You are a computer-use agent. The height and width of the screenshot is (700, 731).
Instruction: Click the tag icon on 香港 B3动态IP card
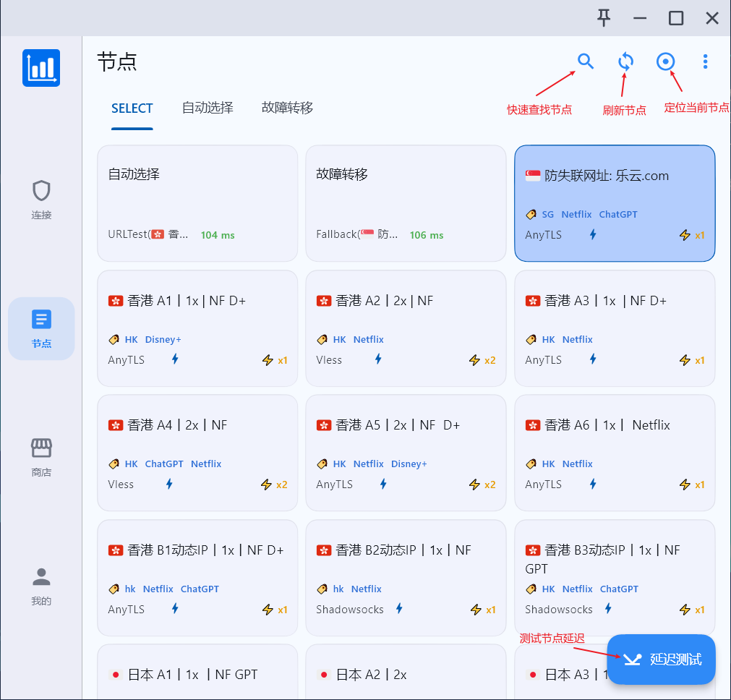pyautogui.click(x=531, y=589)
